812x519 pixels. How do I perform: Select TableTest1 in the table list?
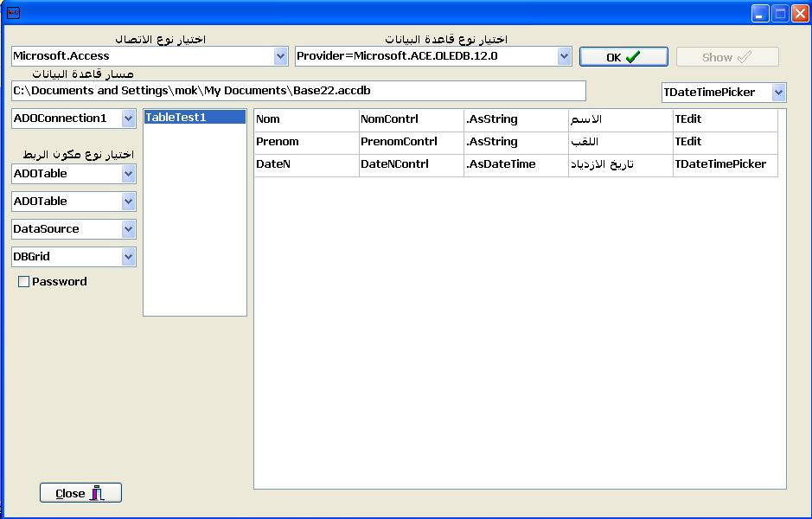194,118
